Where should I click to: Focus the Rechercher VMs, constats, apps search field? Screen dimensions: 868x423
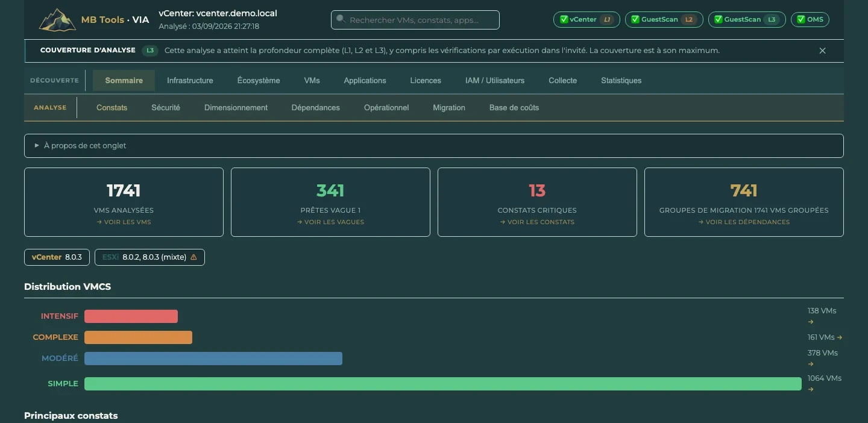coord(415,20)
